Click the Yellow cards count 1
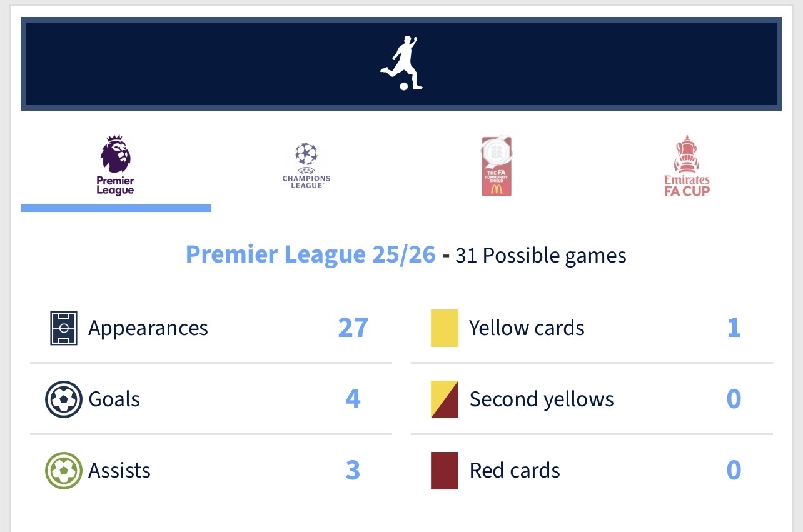 point(734,328)
